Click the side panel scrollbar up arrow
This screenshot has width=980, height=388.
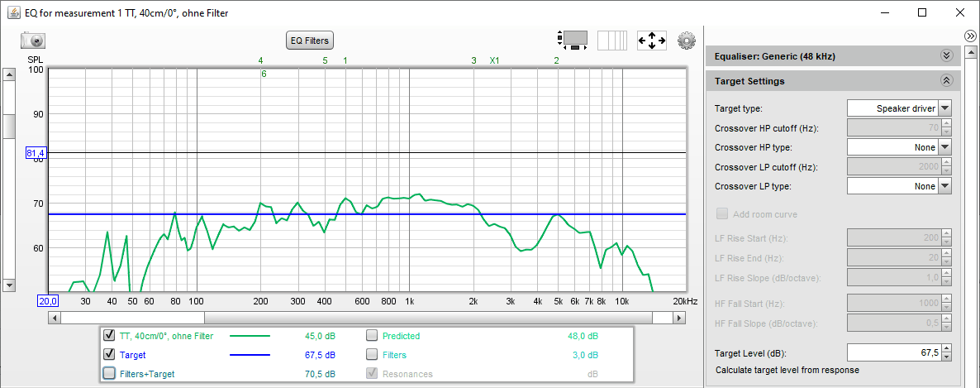tap(970, 54)
